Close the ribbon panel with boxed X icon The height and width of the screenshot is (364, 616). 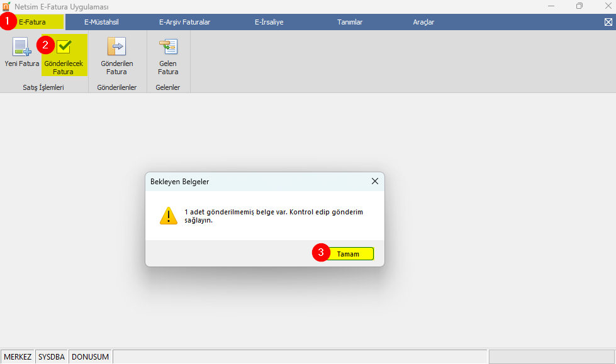pos(608,22)
